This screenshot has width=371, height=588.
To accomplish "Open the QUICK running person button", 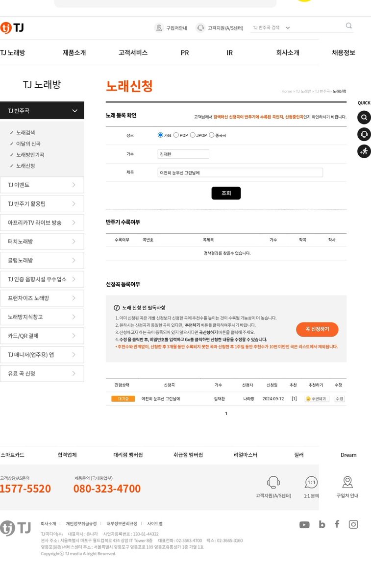I will (364, 151).
